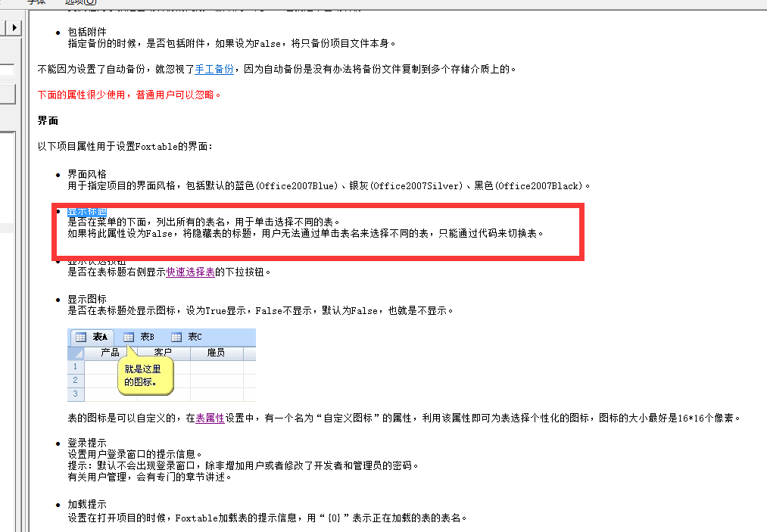The image size is (767, 532).
Task: Select row header 2 in the grid
Action: (75, 381)
